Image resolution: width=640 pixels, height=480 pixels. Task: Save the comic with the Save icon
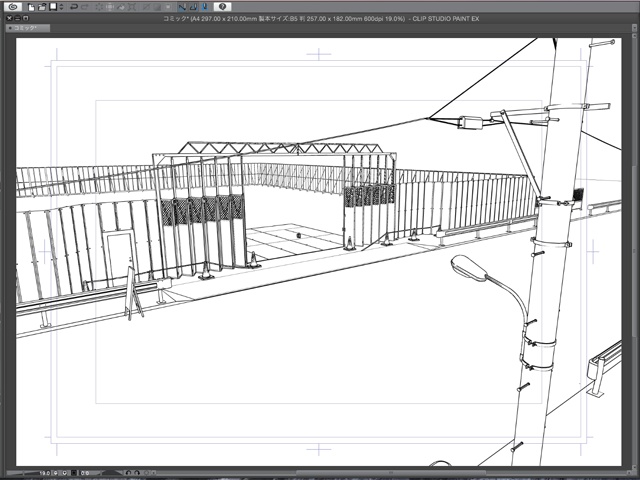(53, 7)
